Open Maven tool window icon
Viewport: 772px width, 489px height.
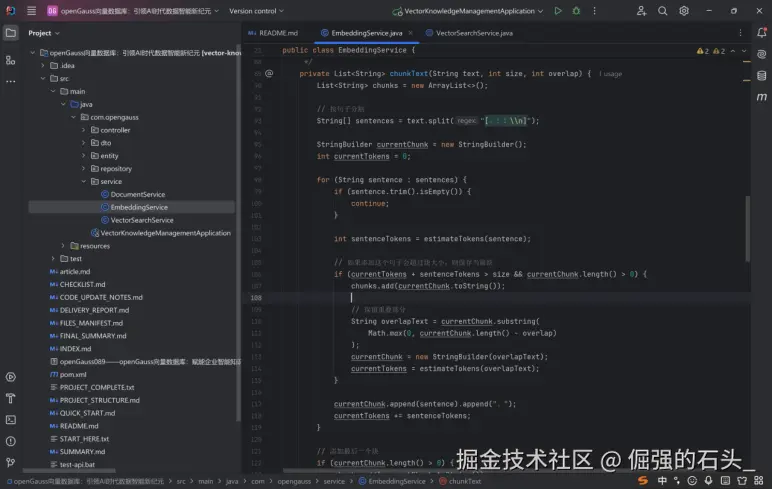point(762,97)
